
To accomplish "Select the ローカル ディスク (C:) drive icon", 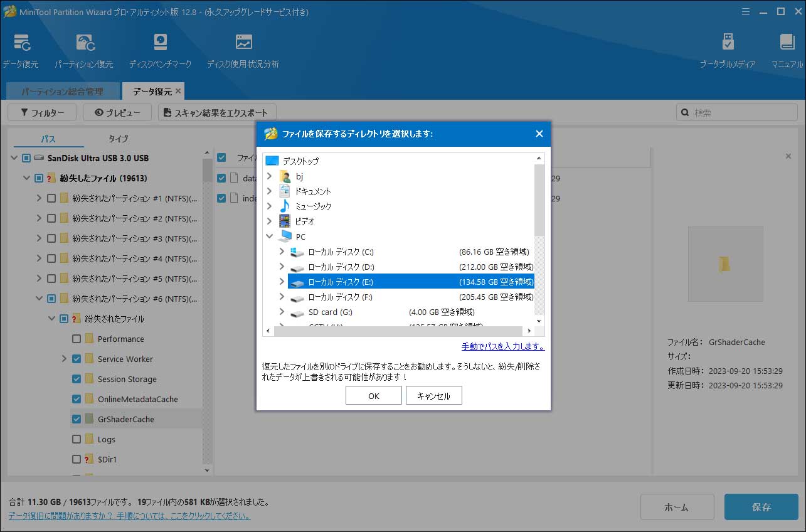I will point(297,252).
